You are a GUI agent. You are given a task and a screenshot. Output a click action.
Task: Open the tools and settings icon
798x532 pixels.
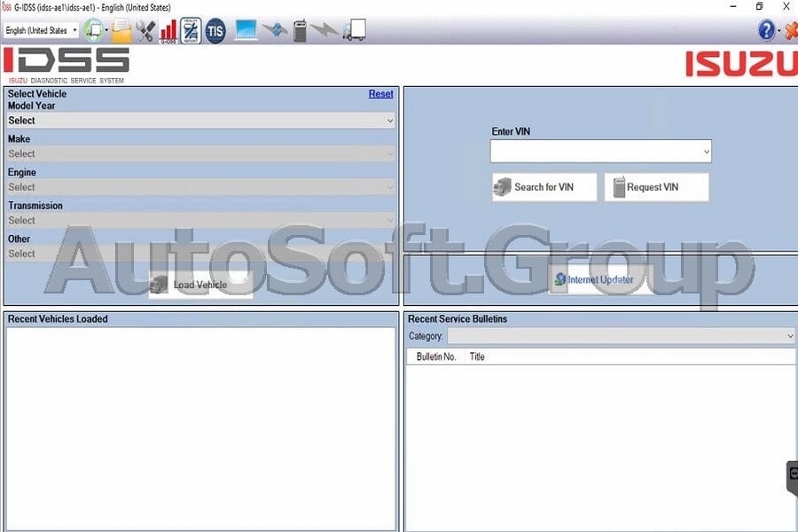[146, 29]
